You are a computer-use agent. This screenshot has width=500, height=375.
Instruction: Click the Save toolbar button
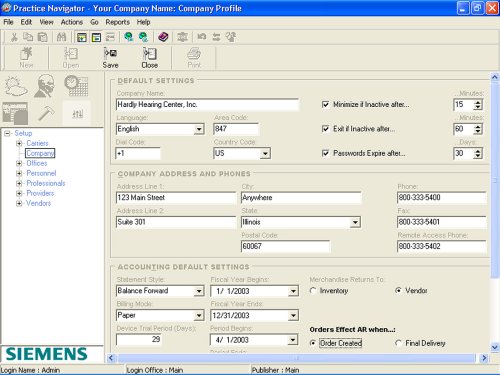click(x=110, y=58)
